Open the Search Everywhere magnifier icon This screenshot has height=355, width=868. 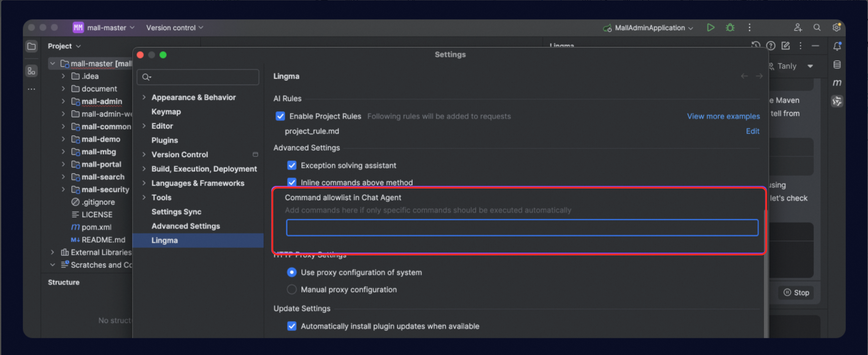(x=817, y=28)
